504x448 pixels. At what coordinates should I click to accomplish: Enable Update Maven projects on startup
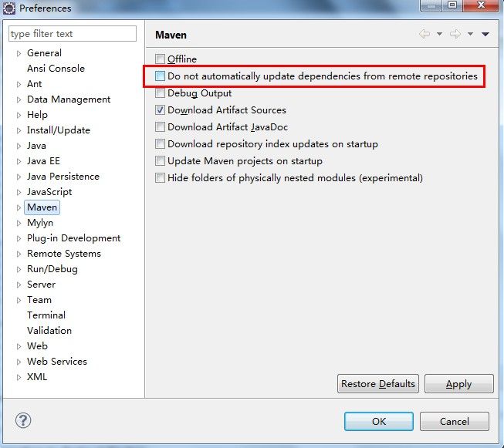click(x=160, y=161)
